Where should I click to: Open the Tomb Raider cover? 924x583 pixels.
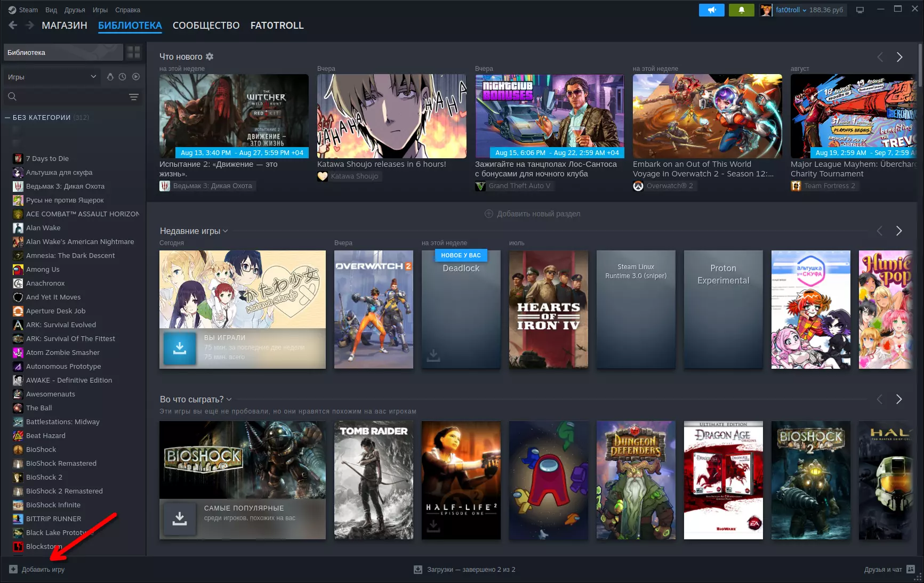coord(374,480)
